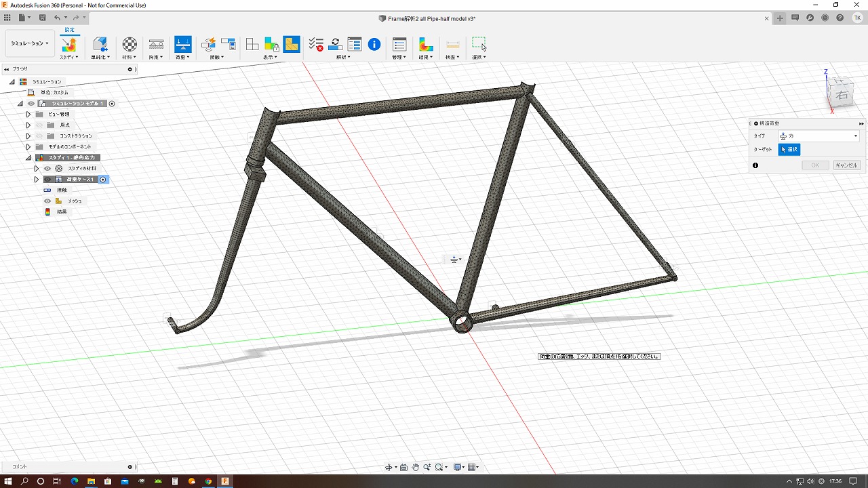Collapse the スタディ1 - 静的応力 node
The width and height of the screenshot is (868, 488).
(x=28, y=158)
